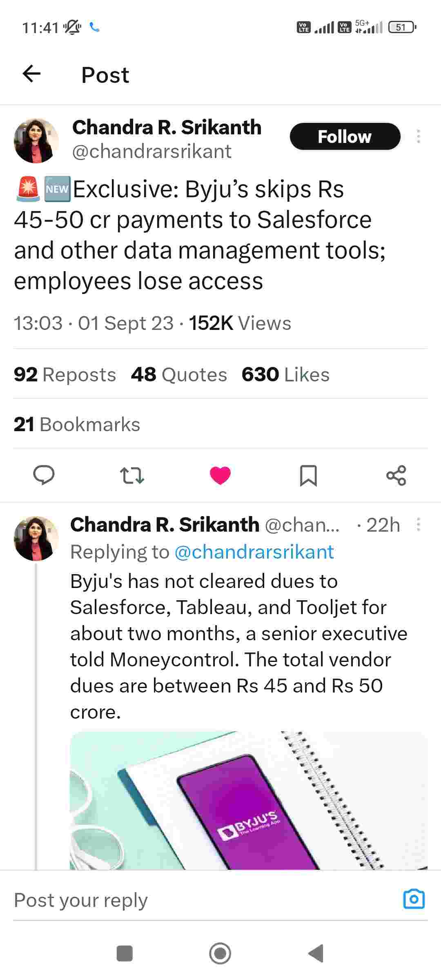Open camera icon in reply bar
441x980 pixels.
click(x=414, y=899)
